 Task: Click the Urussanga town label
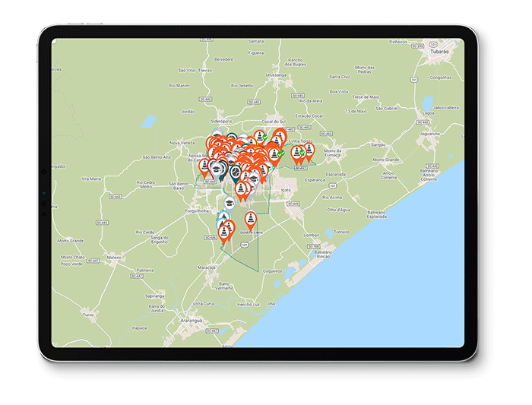point(277,76)
